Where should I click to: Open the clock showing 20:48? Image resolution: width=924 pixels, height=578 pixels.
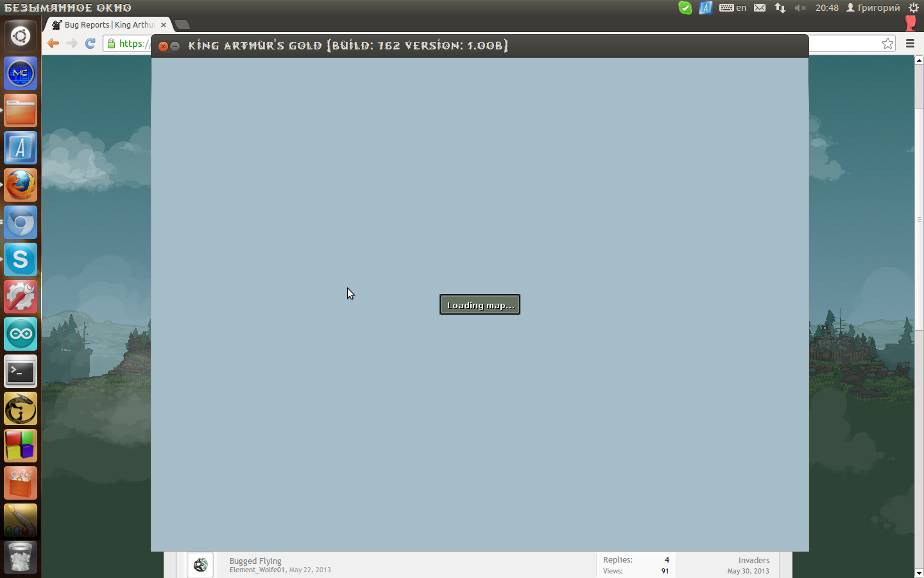(x=827, y=8)
